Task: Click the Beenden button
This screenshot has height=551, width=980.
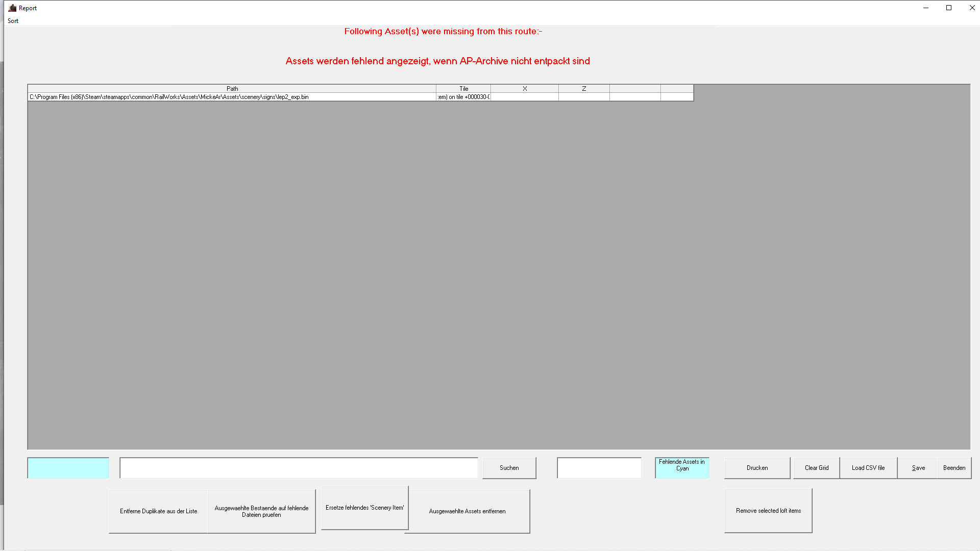Action: (954, 468)
